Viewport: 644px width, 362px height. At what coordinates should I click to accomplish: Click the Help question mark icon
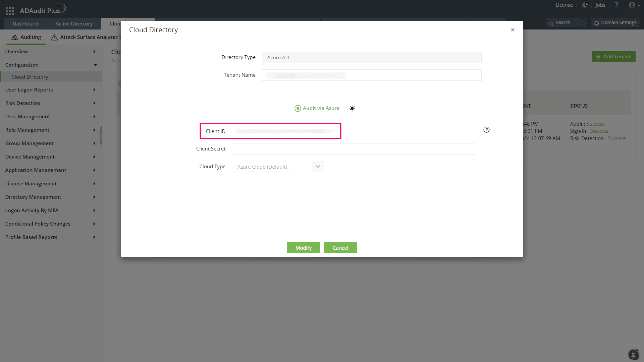616,5
